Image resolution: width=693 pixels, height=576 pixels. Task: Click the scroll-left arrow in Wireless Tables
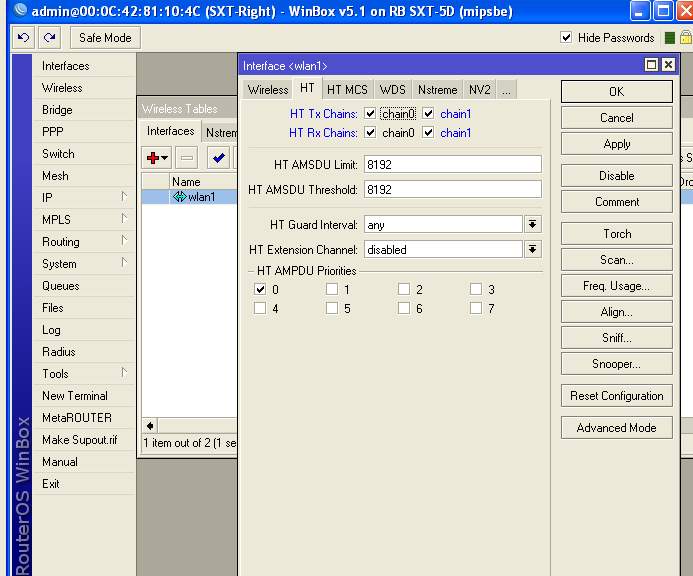tap(150, 426)
